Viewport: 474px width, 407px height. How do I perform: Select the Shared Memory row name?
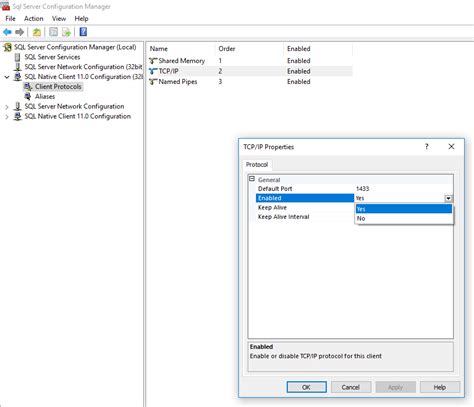[182, 61]
